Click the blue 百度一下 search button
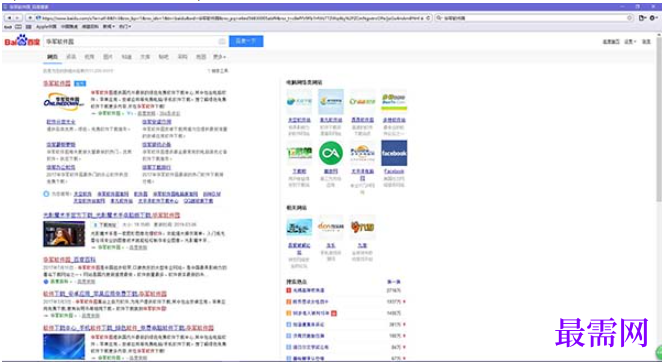 click(246, 41)
